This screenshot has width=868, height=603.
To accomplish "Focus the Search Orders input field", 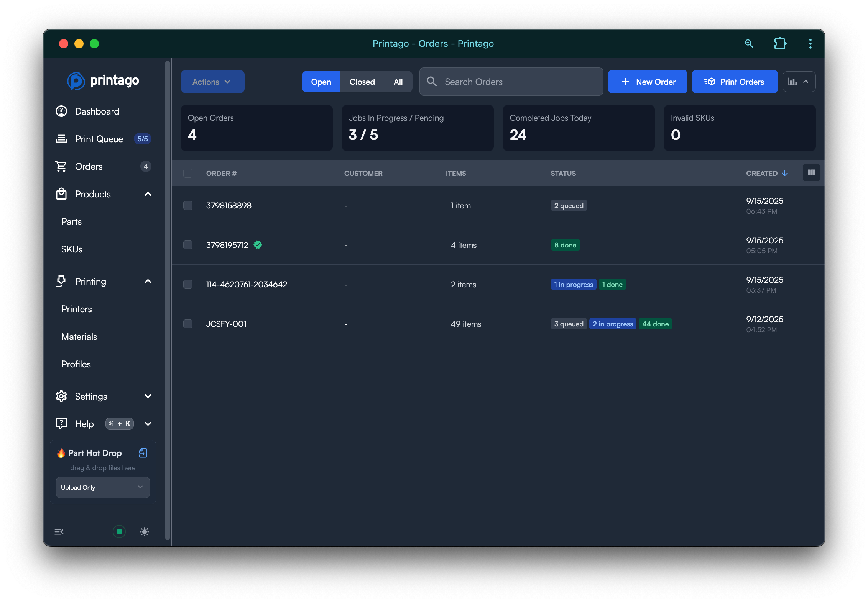I will pos(518,82).
